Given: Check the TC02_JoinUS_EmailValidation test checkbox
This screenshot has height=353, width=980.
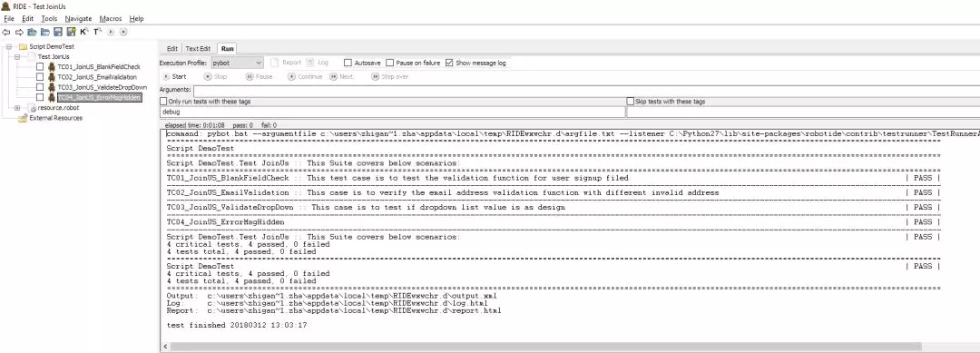Looking at the screenshot, I should click(40, 77).
